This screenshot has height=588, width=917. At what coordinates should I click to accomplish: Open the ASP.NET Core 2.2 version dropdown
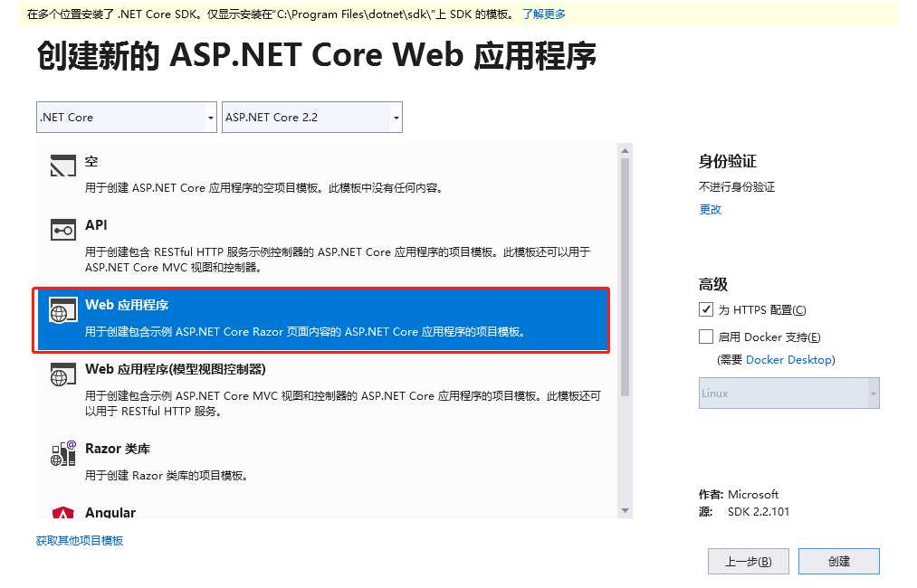point(311,117)
